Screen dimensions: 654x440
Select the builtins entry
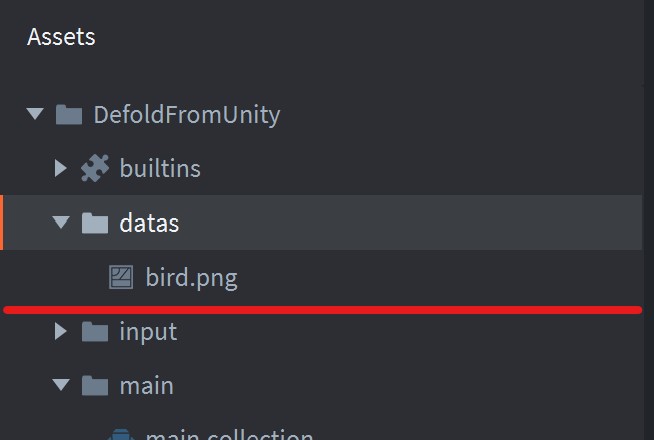pyautogui.click(x=160, y=168)
